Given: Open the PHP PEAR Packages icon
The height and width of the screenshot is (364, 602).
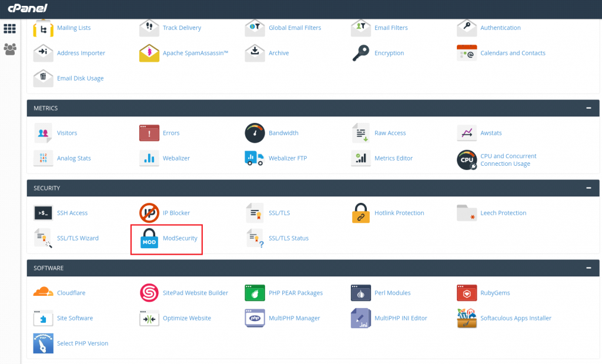Looking at the screenshot, I should pos(255,293).
